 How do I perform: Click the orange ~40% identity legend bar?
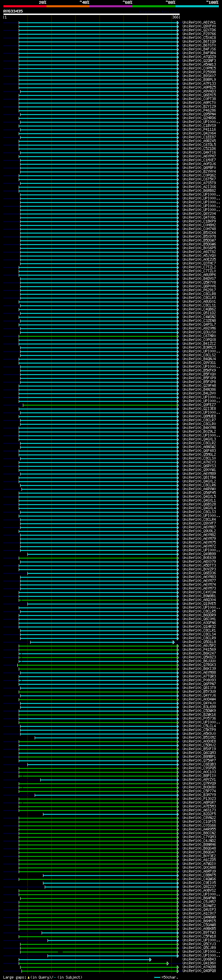[x=68, y=7]
